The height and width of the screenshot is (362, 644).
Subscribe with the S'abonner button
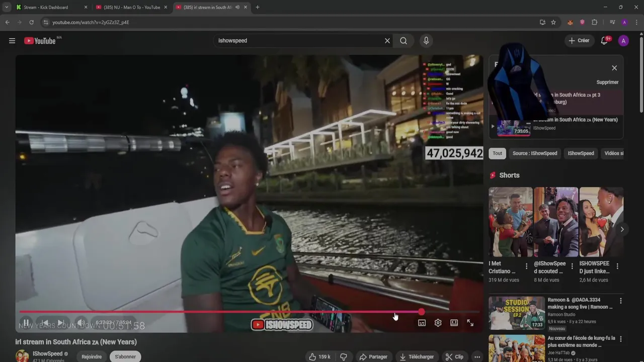click(125, 356)
